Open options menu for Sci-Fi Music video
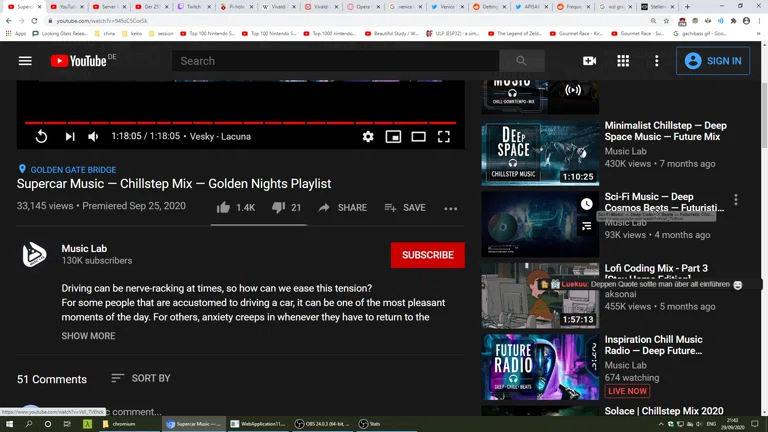 click(736, 199)
